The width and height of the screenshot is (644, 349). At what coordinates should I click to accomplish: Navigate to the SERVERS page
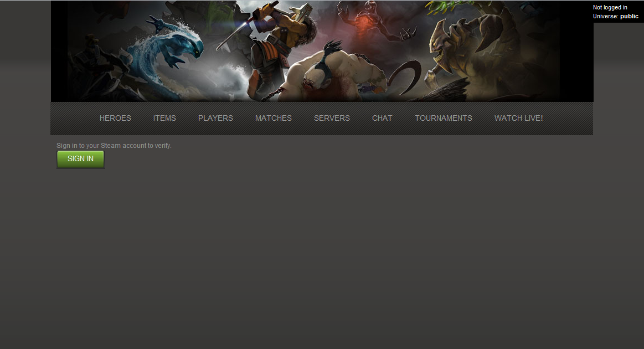click(x=332, y=118)
